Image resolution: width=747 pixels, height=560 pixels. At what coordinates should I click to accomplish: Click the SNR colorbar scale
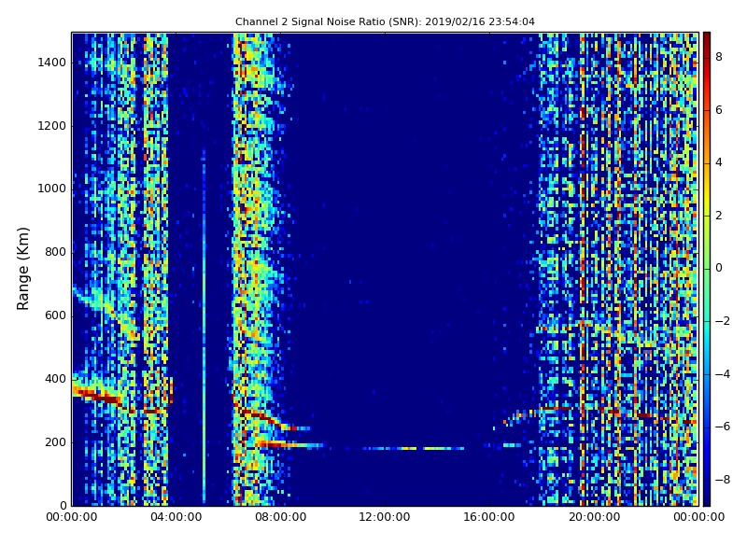[707, 269]
